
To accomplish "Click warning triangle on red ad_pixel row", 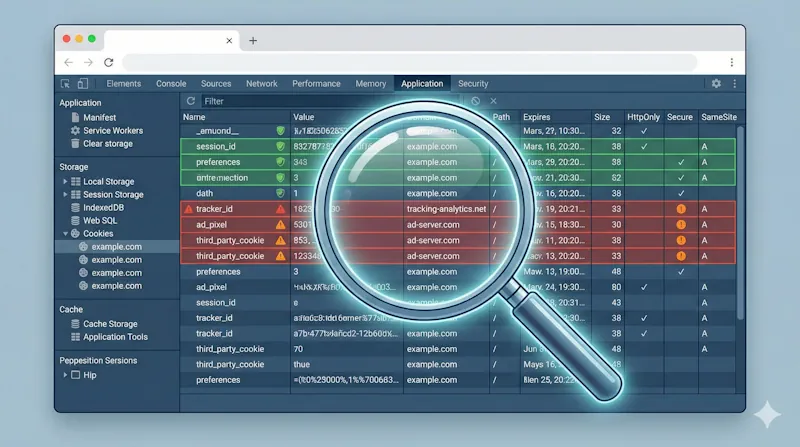I will point(281,225).
